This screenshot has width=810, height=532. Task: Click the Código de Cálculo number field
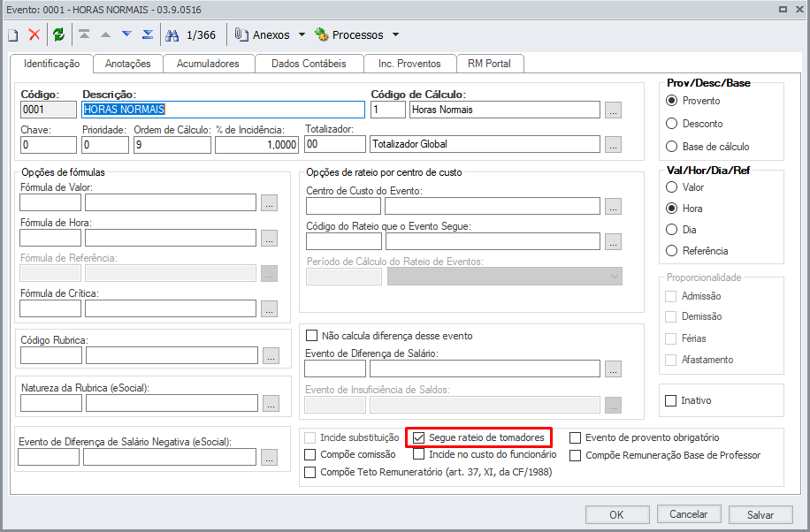pos(388,110)
